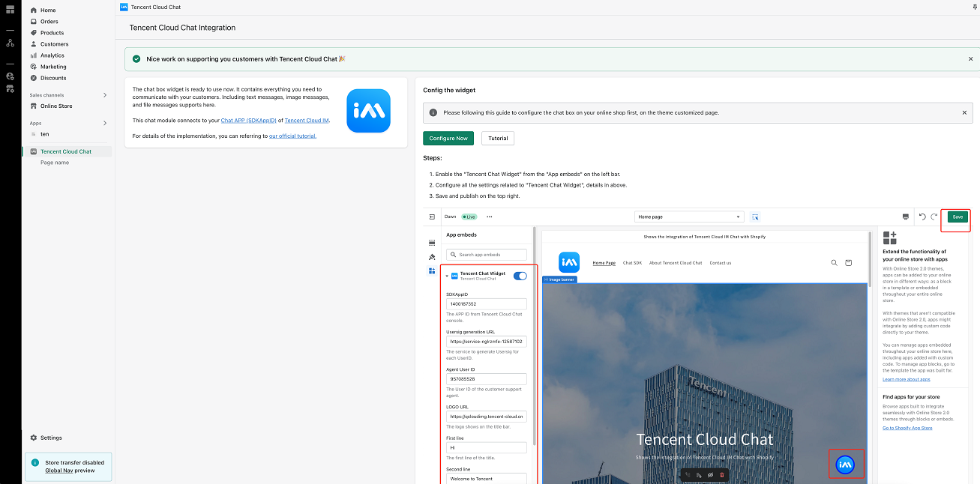
Task: Dismiss the green success banner
Action: [970, 58]
